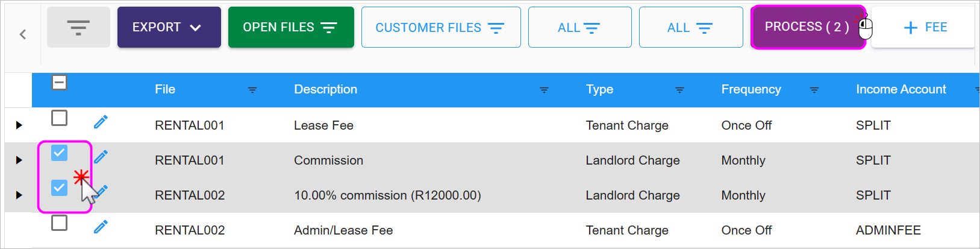Image resolution: width=980 pixels, height=249 pixels.
Task: Open the Frequency column filter icon
Action: pyautogui.click(x=814, y=90)
